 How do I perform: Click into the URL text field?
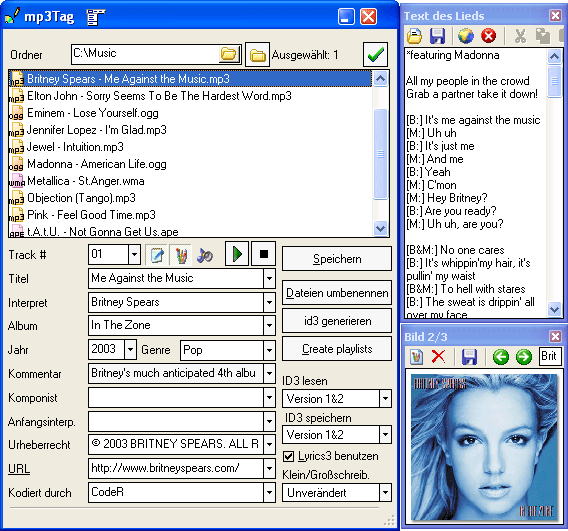point(176,468)
